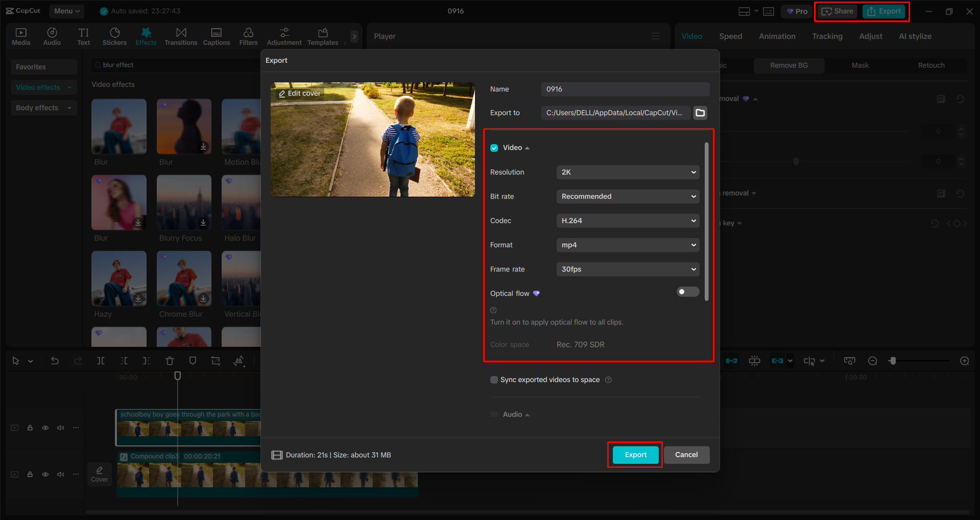Screen dimensions: 980x520
Task: Delete selected clip with the trash icon
Action: tap(170, 361)
